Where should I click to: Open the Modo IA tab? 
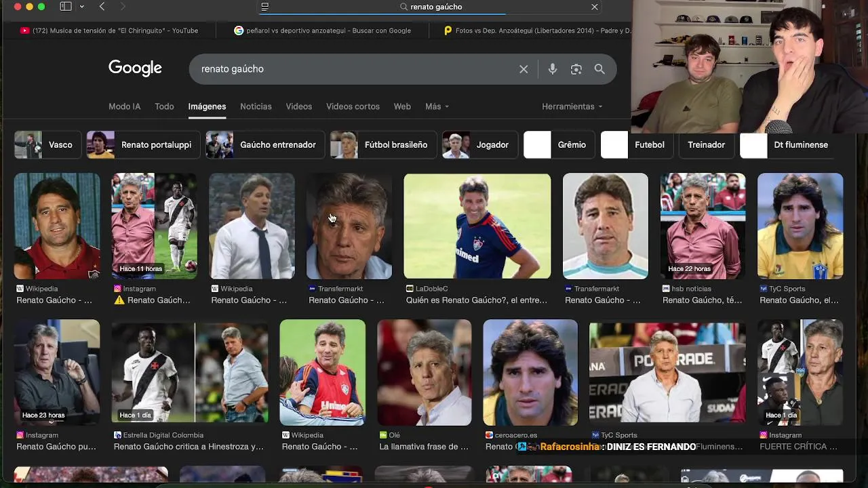[125, 106]
